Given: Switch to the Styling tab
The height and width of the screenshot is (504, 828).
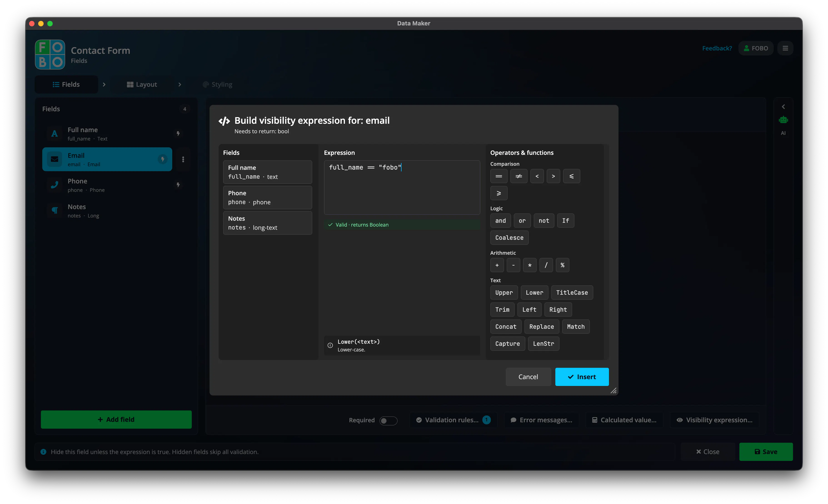Looking at the screenshot, I should (217, 84).
